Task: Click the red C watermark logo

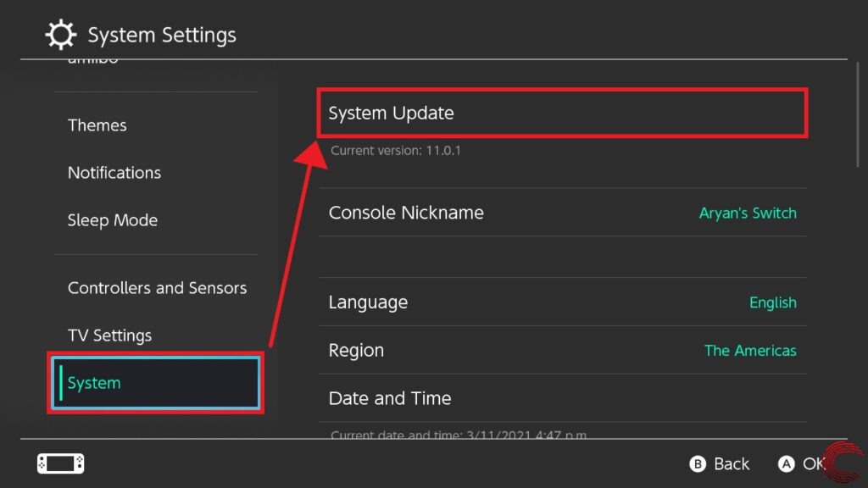Action: [843, 463]
